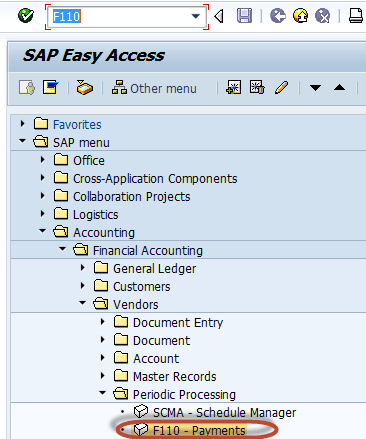Expand the Document folder arrow
Viewport: 366px width, 439px height.
pyautogui.click(x=103, y=340)
